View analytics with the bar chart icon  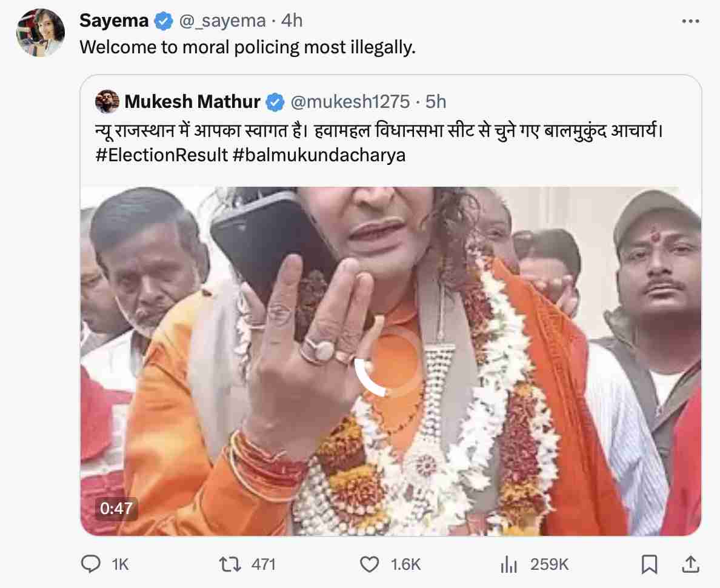coord(509,564)
